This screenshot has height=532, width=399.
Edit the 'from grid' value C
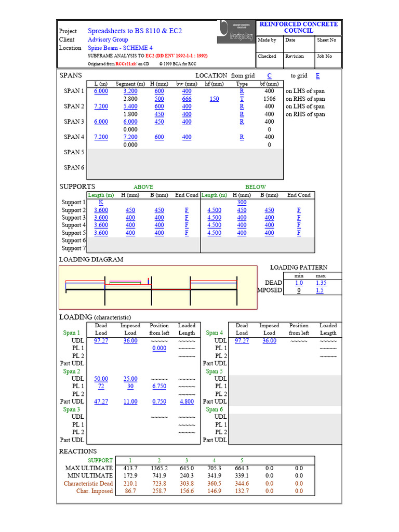(x=270, y=76)
